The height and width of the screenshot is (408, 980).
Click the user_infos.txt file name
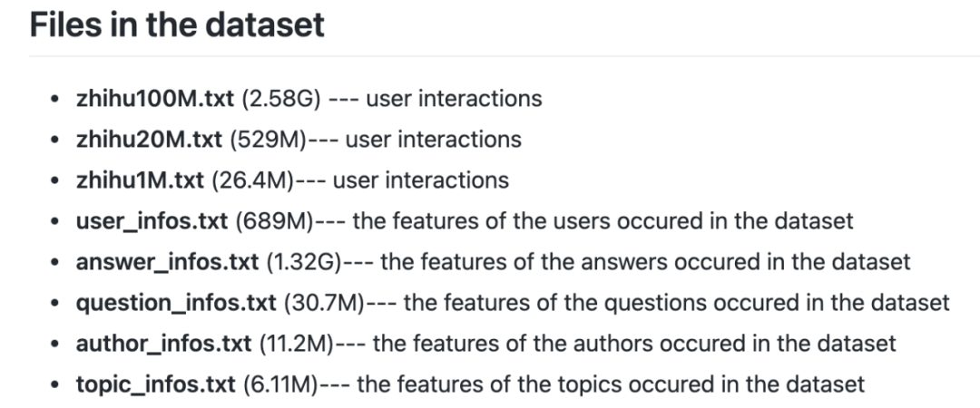(x=152, y=221)
